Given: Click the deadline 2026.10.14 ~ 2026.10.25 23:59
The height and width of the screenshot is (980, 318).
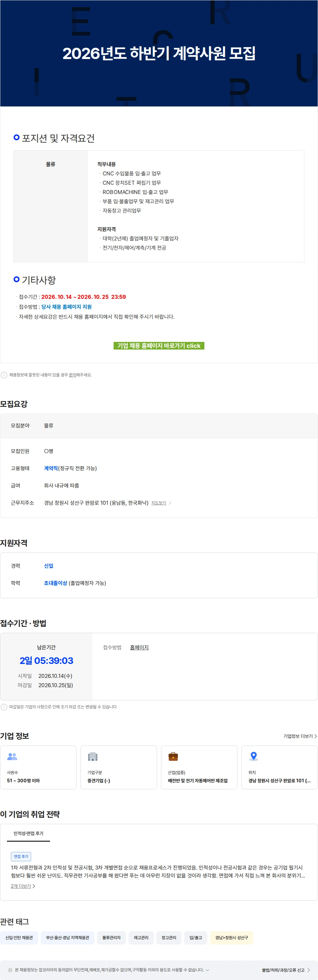Looking at the screenshot, I should coord(83,297).
